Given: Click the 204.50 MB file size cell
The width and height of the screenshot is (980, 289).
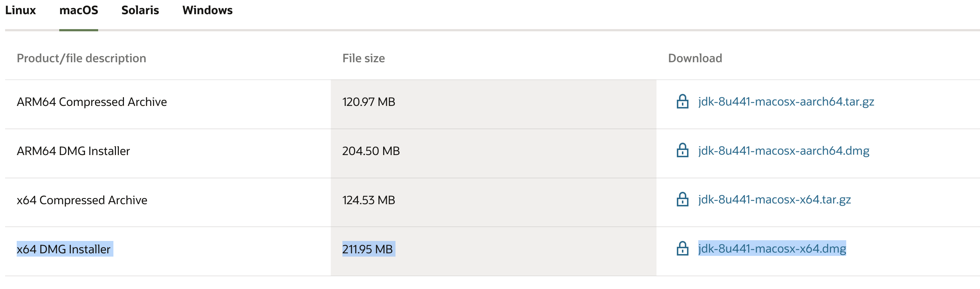Looking at the screenshot, I should pyautogui.click(x=370, y=151).
